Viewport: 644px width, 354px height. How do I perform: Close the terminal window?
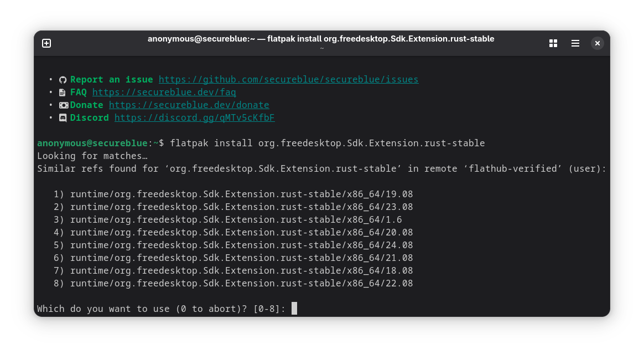[x=598, y=43]
